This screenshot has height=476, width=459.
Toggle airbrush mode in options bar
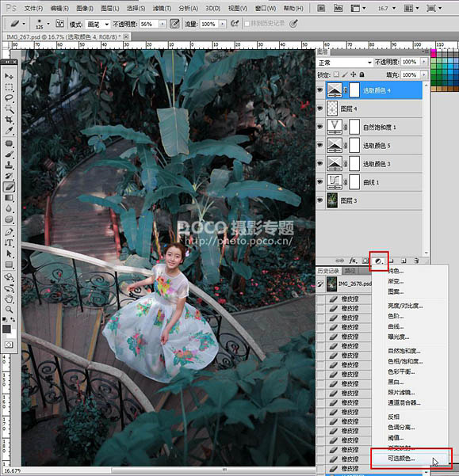(235, 24)
